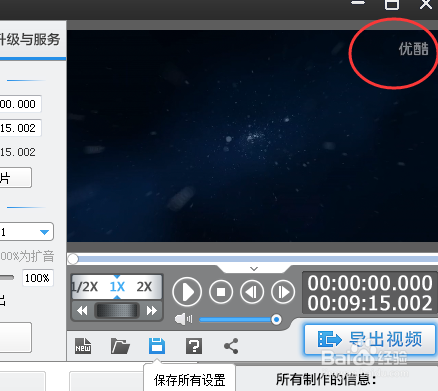
Task: Click the video preview area
Action: 252,136
